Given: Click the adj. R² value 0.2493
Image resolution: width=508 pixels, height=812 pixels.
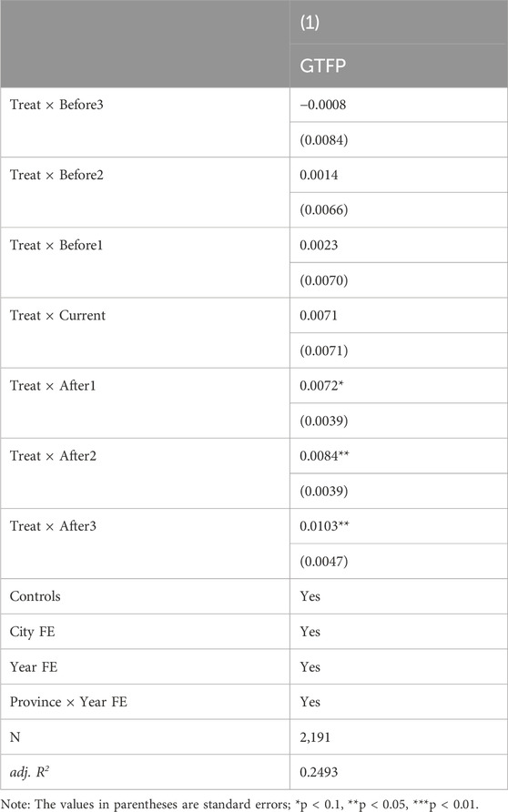Looking at the screenshot, I should coord(319,772).
